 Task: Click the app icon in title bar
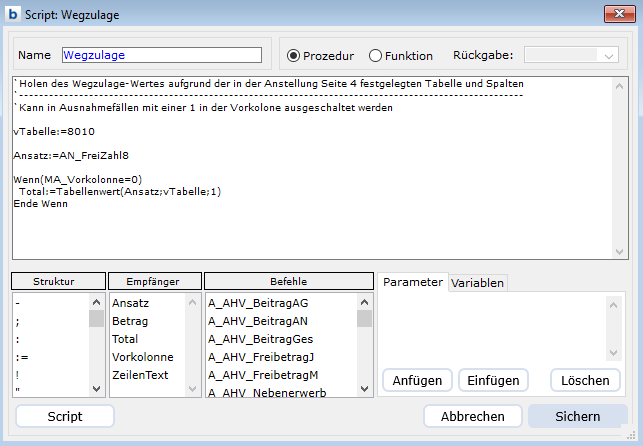13,13
